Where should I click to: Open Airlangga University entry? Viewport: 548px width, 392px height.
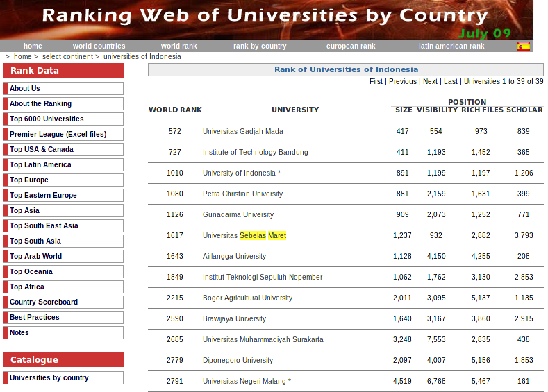pyautogui.click(x=234, y=256)
